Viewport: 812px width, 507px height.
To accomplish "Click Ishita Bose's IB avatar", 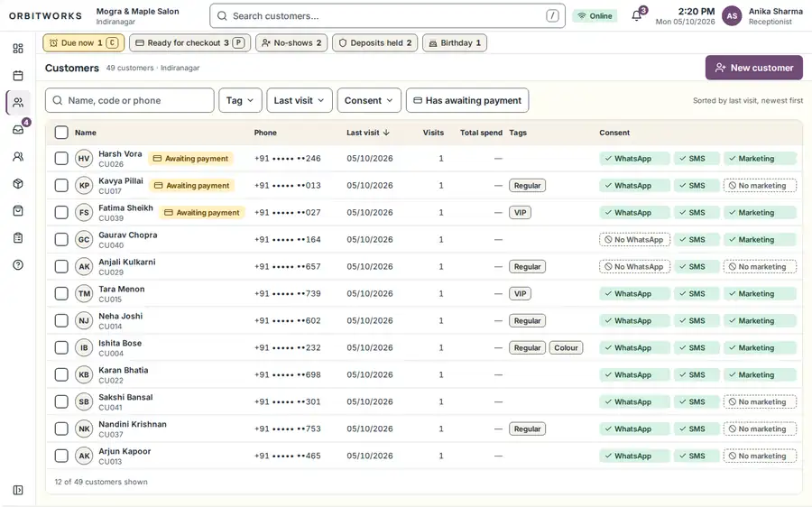I will (x=84, y=348).
